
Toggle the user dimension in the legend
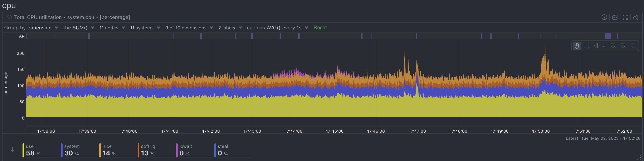pyautogui.click(x=31, y=150)
